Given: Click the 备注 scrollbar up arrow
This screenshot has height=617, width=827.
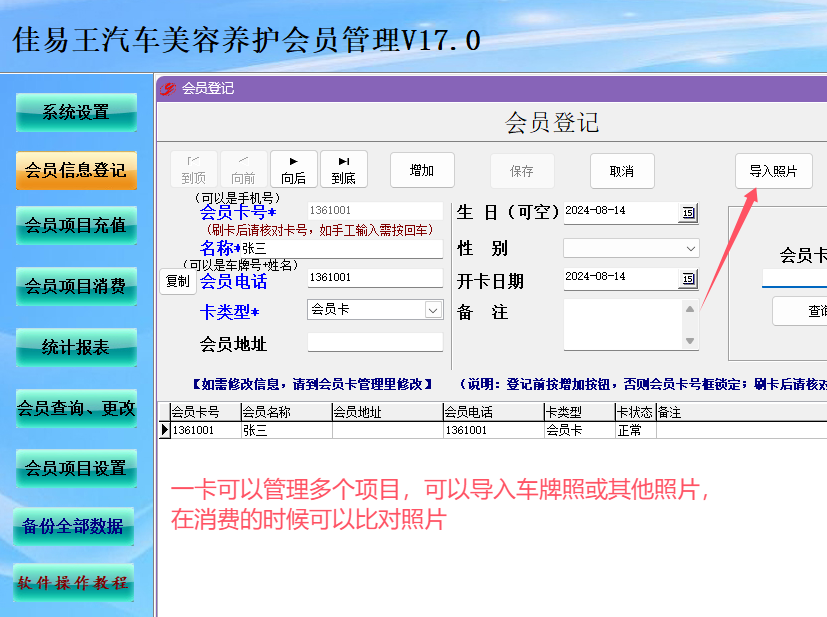Looking at the screenshot, I should coord(690,309).
